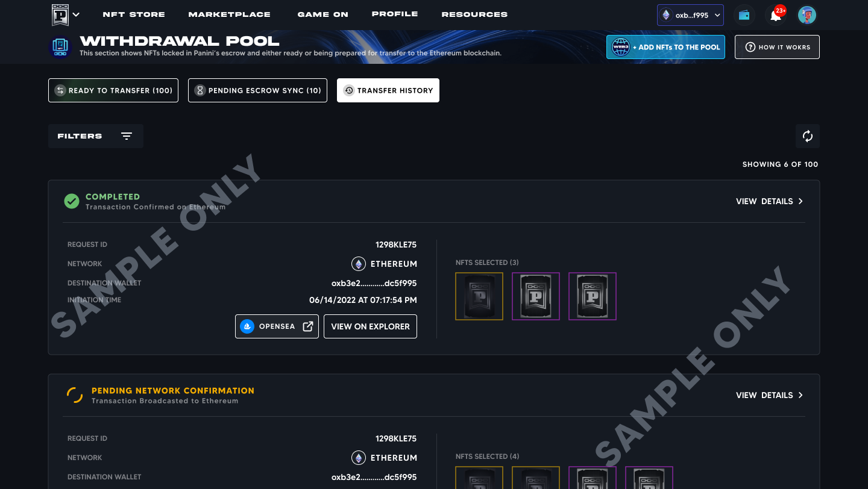Click the Ethereum icon in the Pending card
The image size is (868, 489).
pos(359,458)
